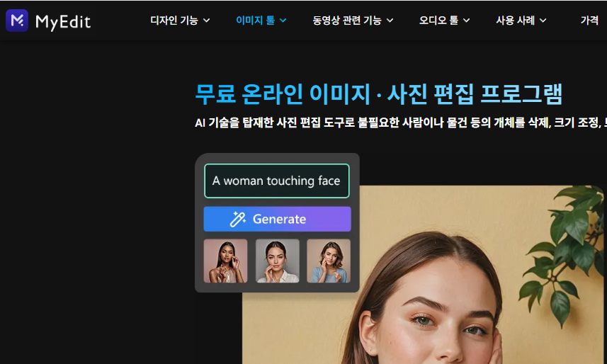Click the Generate button
Viewport: 607px width, 364px height.
pos(277,219)
